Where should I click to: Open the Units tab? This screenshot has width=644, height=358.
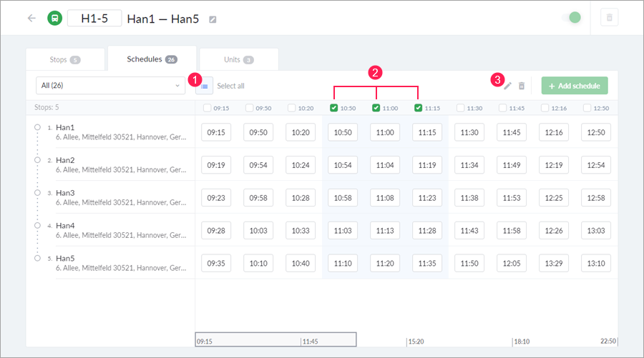click(x=238, y=59)
